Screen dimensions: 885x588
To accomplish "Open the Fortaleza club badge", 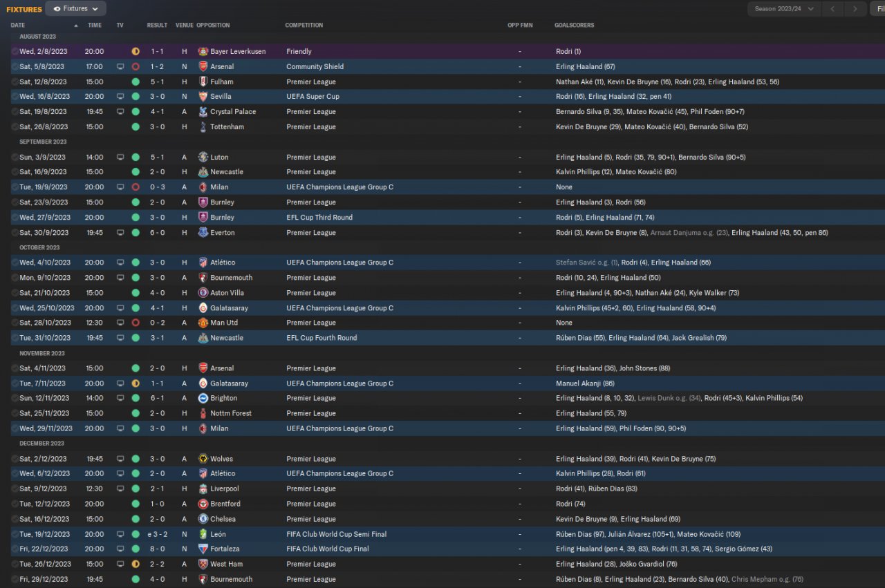I will [x=203, y=549].
